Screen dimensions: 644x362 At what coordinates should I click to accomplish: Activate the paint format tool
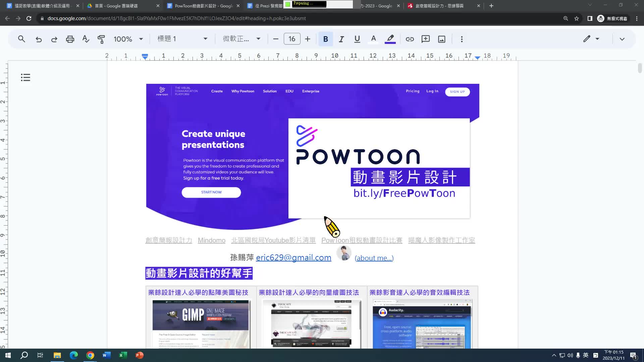(x=101, y=39)
